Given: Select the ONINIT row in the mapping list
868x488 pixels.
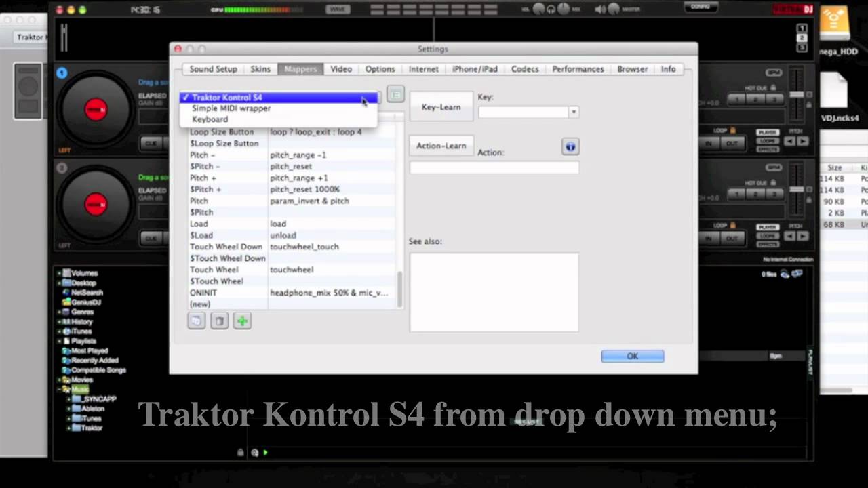Looking at the screenshot, I should tap(292, 293).
